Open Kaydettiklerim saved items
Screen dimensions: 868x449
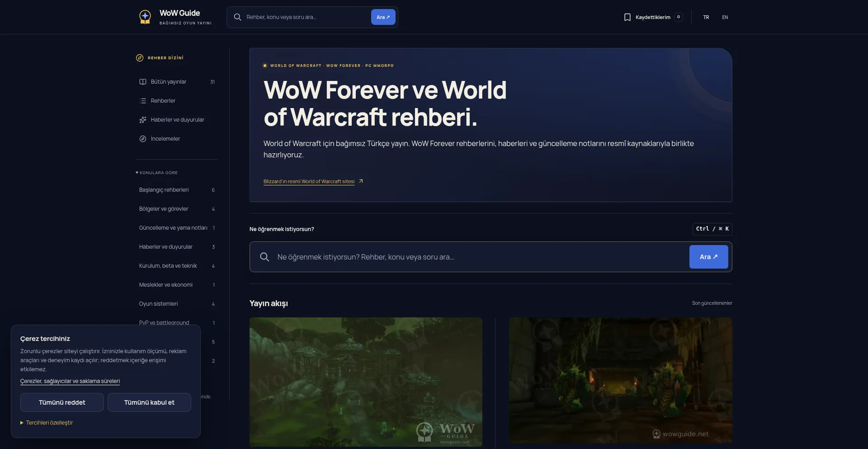[x=653, y=17]
